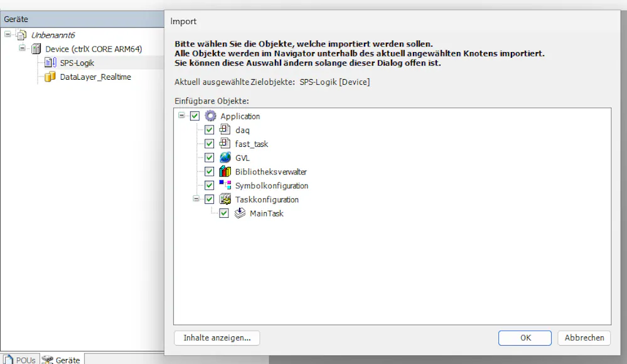This screenshot has height=364, width=627.
Task: Click the MainTask icon
Action: click(239, 213)
